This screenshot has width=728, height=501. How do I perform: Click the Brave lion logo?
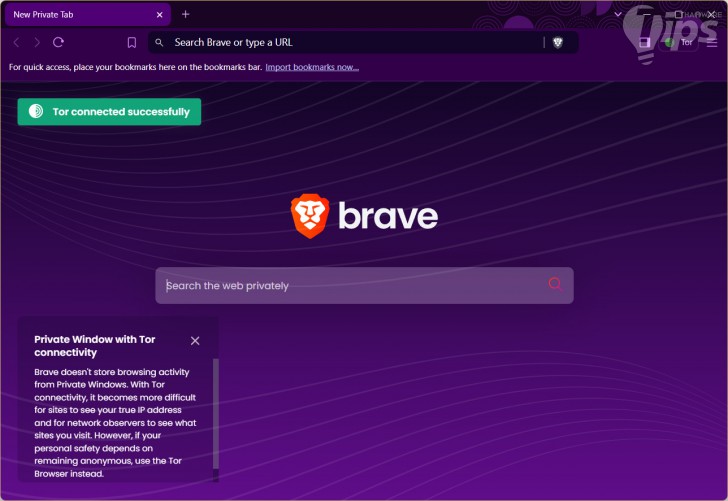(x=310, y=216)
